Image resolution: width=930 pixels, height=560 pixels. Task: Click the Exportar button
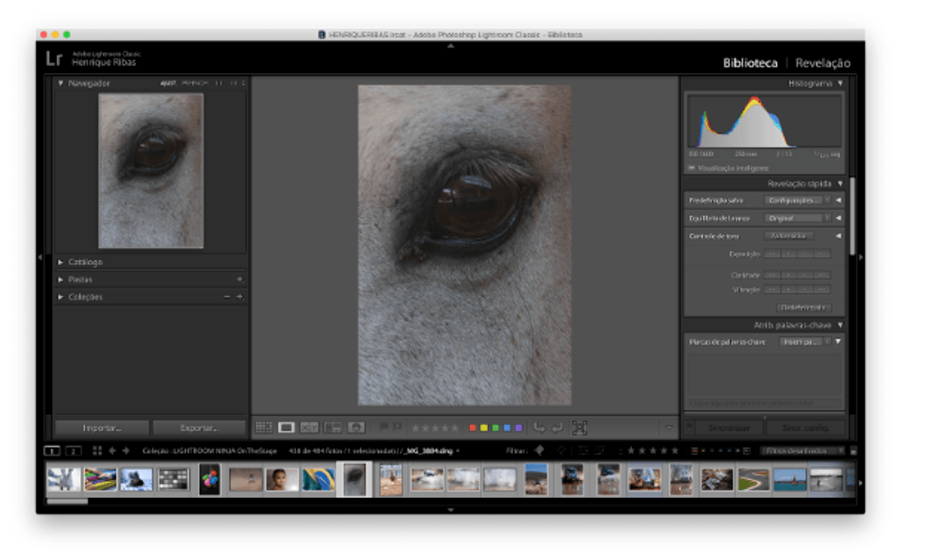click(199, 428)
